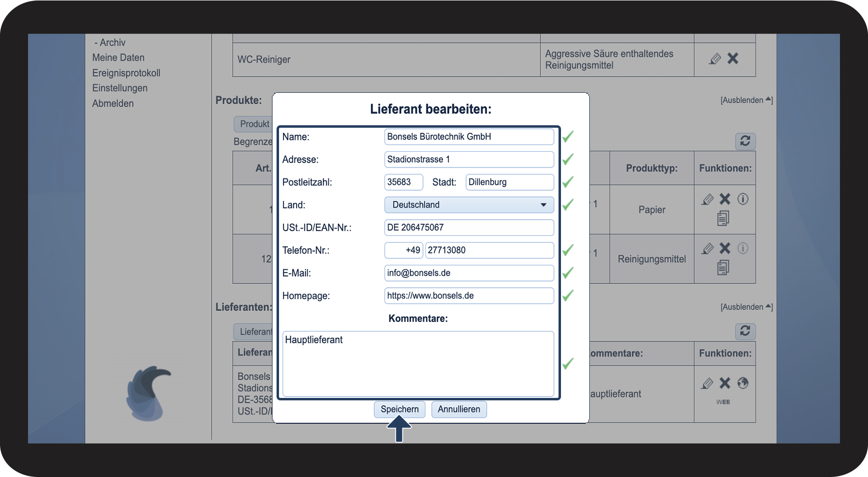Edit the Reinigungsmittel product with pencil icon

tap(707, 249)
